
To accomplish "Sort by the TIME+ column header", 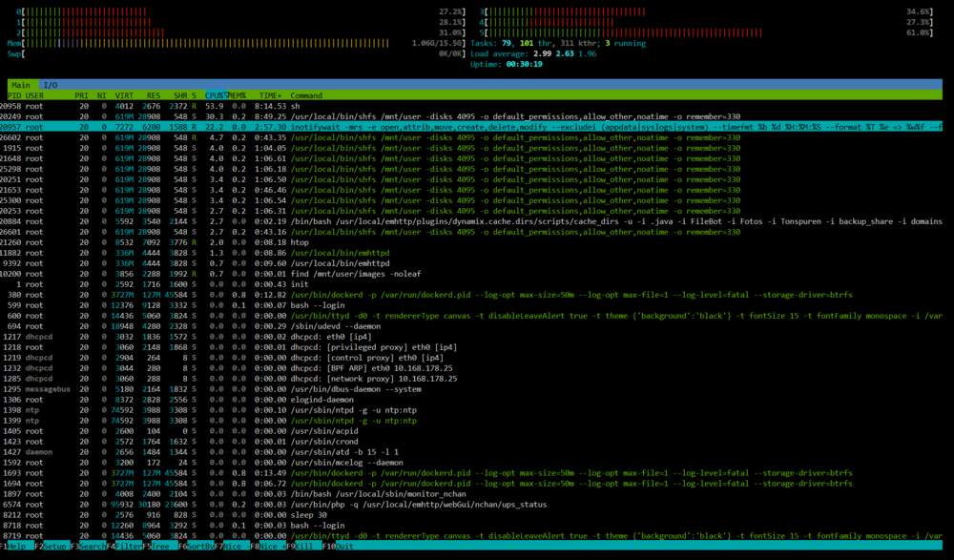I will point(270,95).
